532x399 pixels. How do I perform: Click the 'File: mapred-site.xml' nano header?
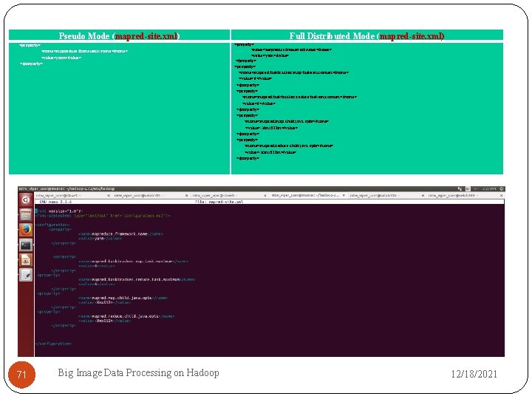(x=219, y=202)
